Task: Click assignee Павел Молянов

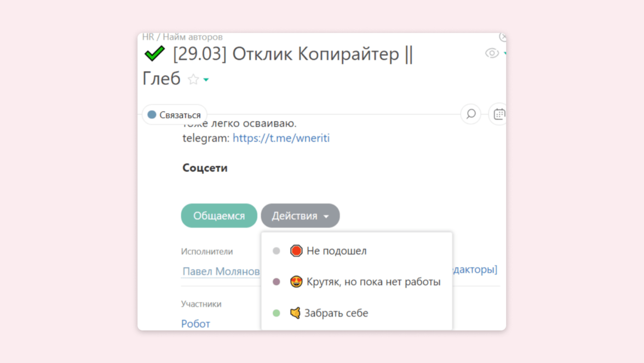Action: click(x=221, y=271)
